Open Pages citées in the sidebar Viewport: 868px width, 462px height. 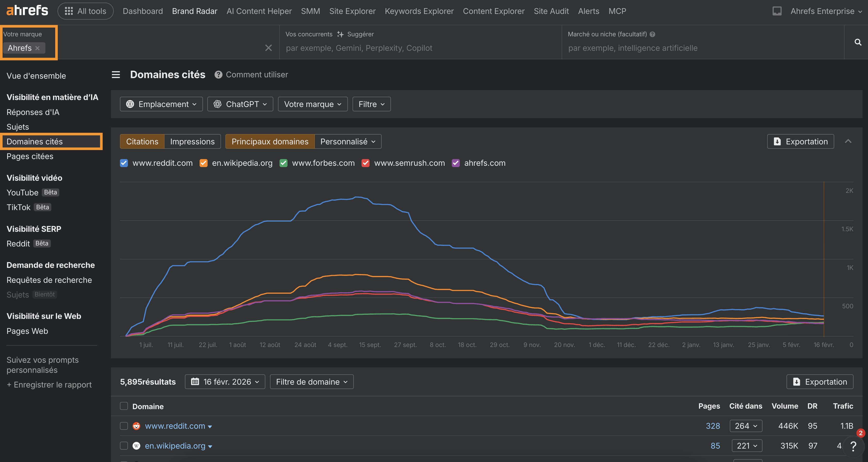(x=30, y=156)
